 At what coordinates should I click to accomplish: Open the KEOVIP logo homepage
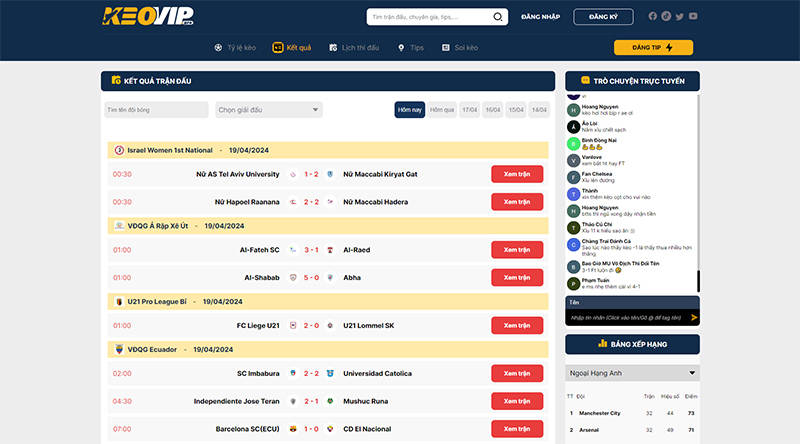coord(147,16)
